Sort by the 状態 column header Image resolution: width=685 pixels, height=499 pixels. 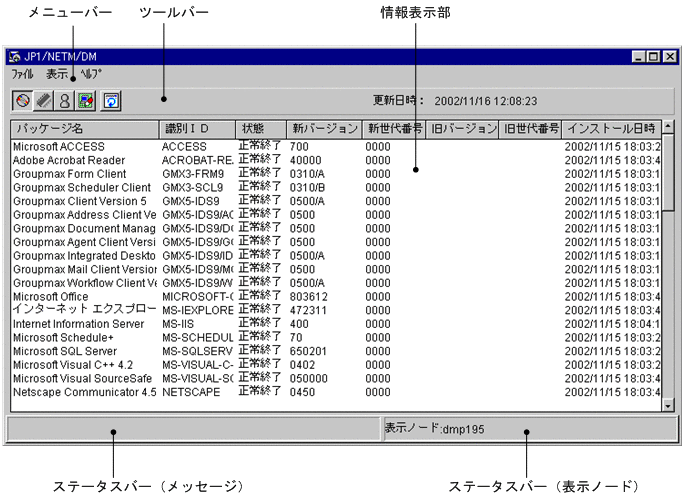pyautogui.click(x=261, y=129)
